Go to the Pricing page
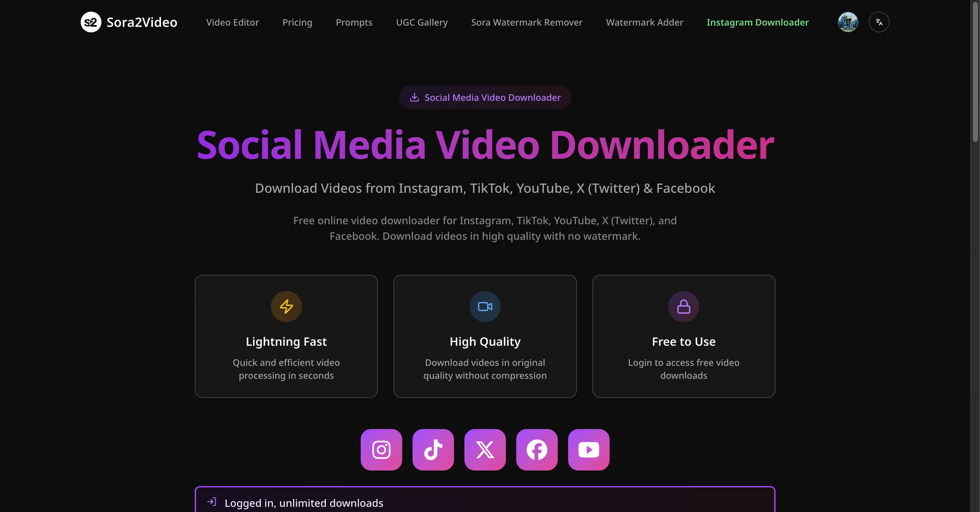The width and height of the screenshot is (980, 512). click(x=297, y=22)
